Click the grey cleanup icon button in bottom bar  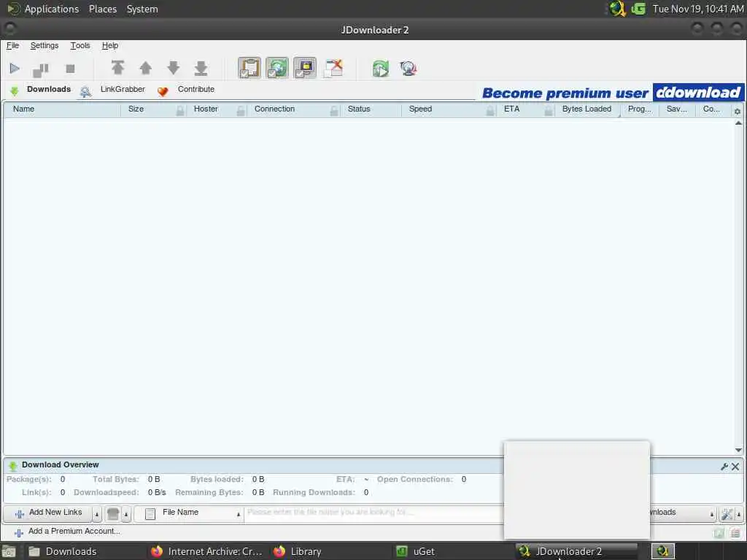click(x=113, y=514)
